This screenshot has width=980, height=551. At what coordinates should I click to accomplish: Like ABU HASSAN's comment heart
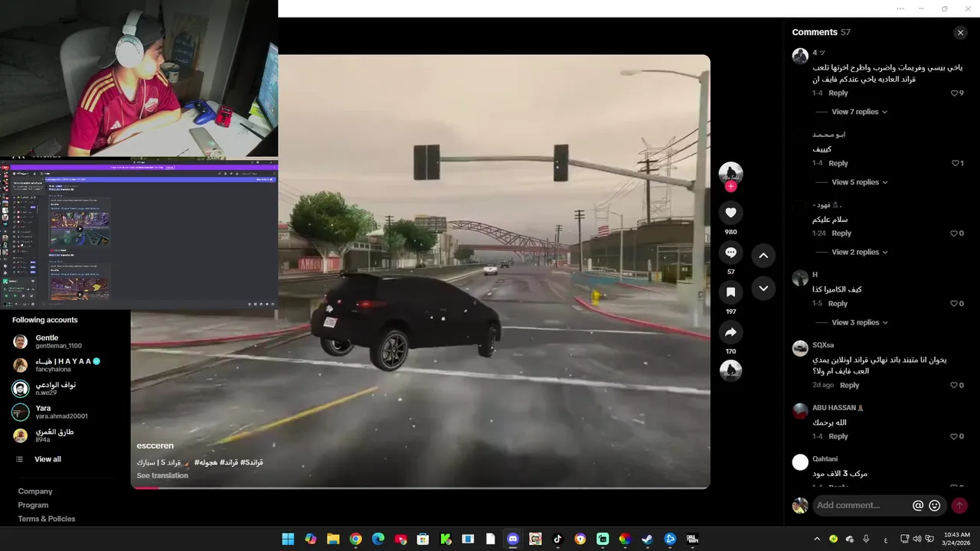(954, 436)
